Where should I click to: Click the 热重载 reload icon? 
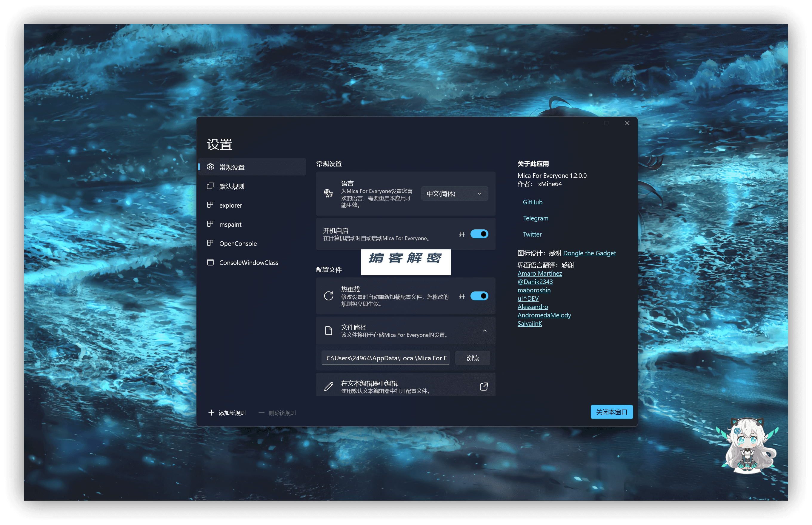329,296
